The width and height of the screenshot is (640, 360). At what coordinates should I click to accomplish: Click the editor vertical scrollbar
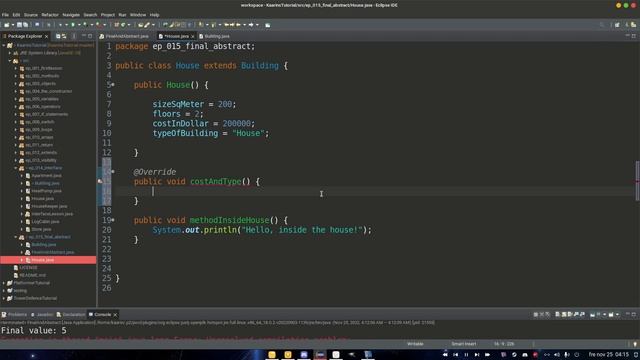pyautogui.click(x=637, y=181)
